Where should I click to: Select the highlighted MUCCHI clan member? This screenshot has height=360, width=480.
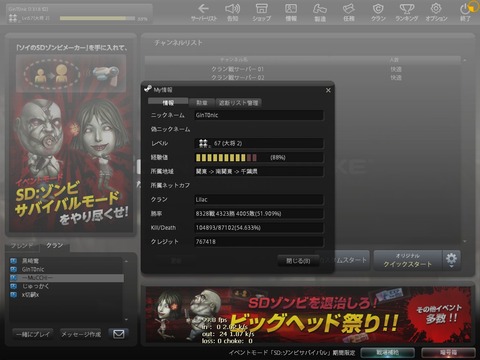point(66,278)
